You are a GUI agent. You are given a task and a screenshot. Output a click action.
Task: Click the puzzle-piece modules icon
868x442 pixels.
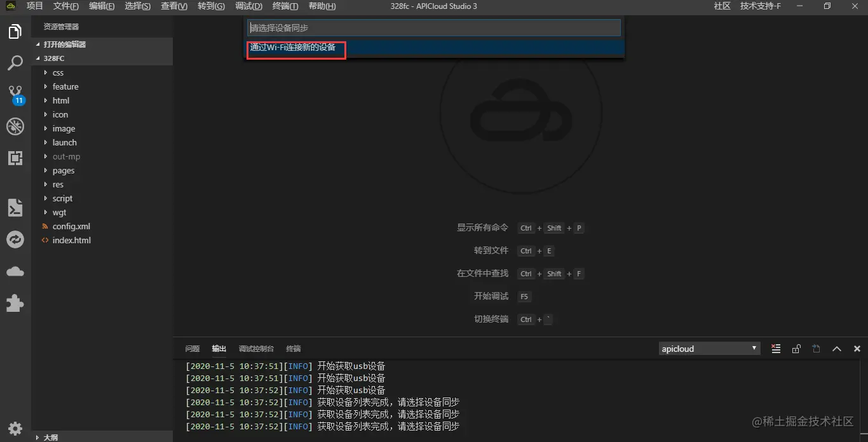tap(15, 303)
